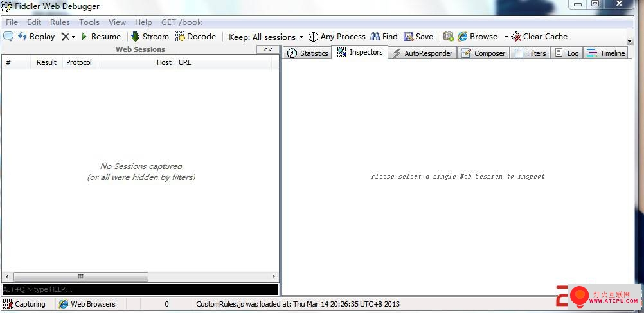This screenshot has height=313, width=644.
Task: Open the Keep: All sessions dropdown
Action: point(266,37)
